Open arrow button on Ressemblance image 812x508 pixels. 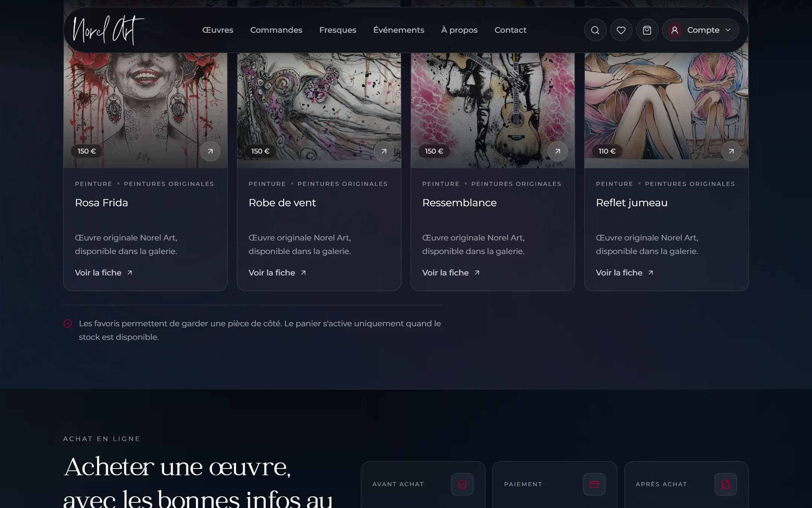557,151
